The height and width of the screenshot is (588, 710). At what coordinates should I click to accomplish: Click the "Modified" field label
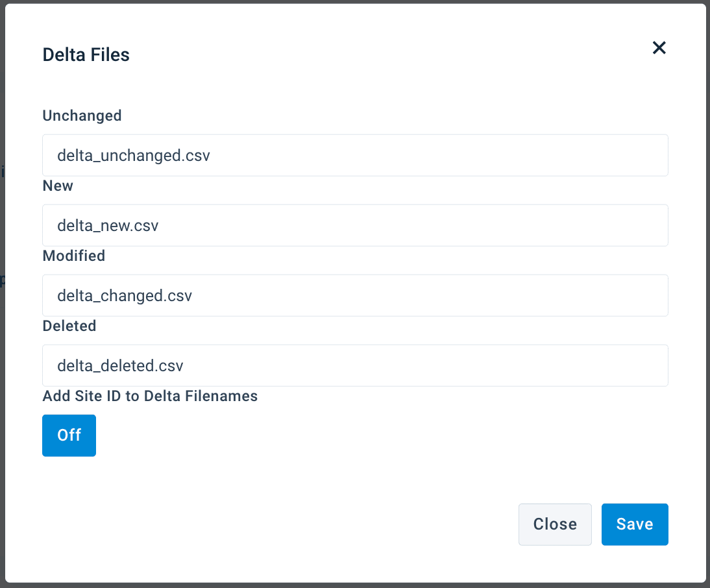coord(73,256)
